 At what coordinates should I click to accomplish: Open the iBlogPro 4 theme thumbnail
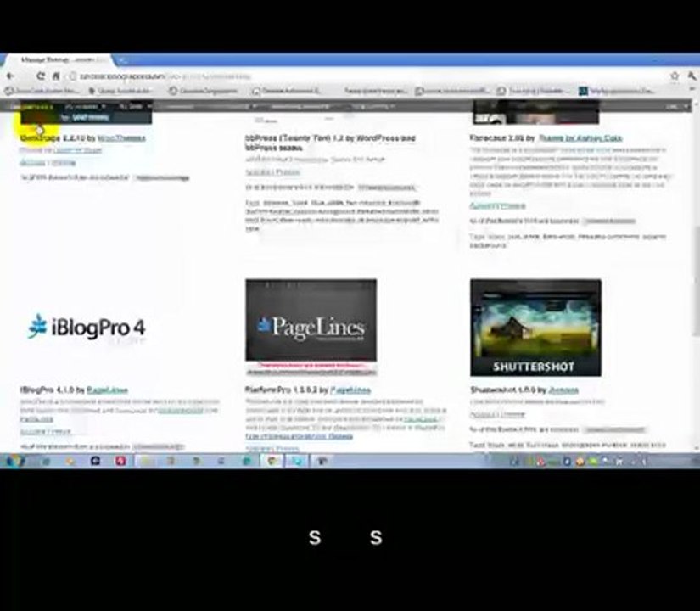(87, 328)
